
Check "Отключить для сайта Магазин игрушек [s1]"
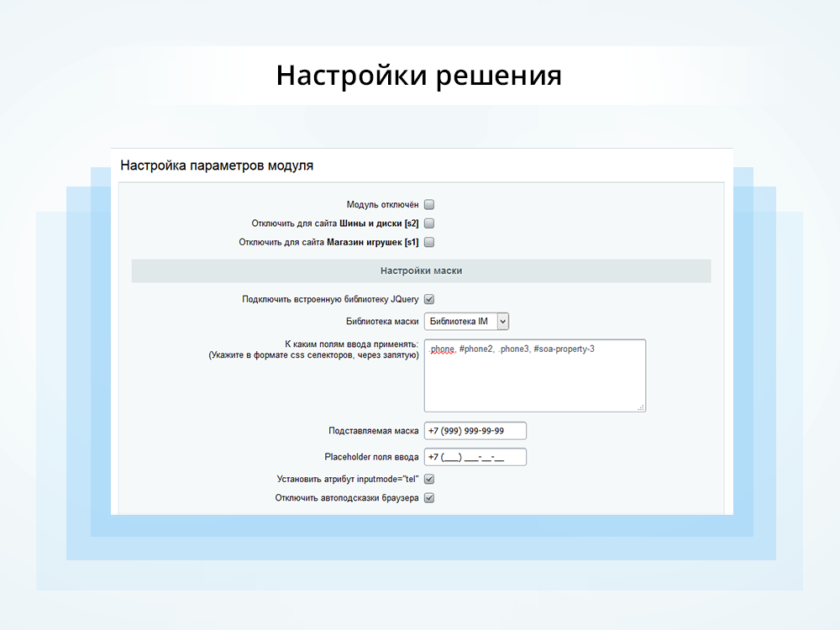(428, 242)
